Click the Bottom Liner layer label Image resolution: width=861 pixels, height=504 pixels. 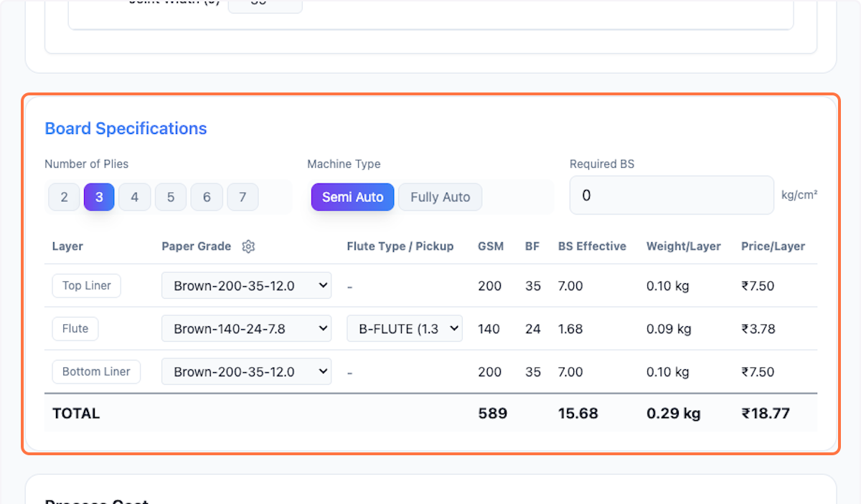click(96, 372)
